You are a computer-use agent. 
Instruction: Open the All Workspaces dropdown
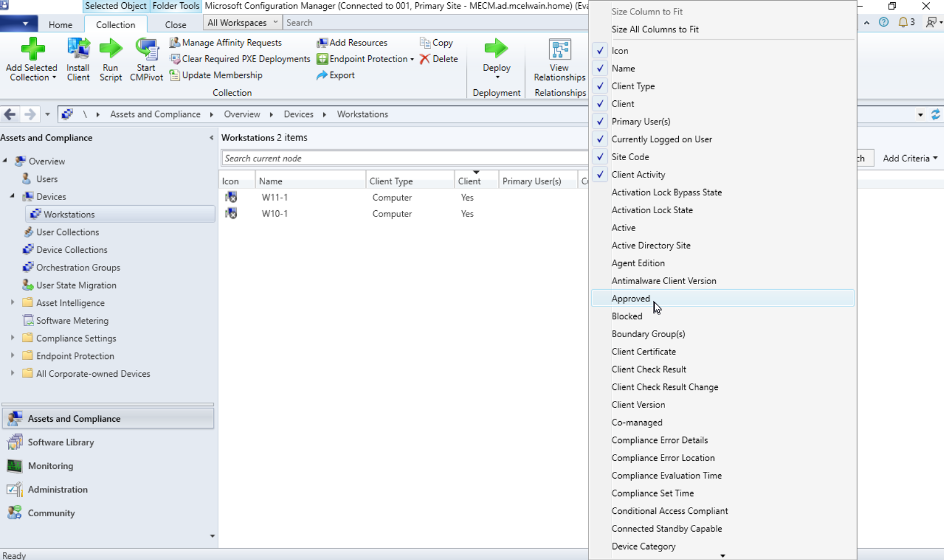point(242,22)
